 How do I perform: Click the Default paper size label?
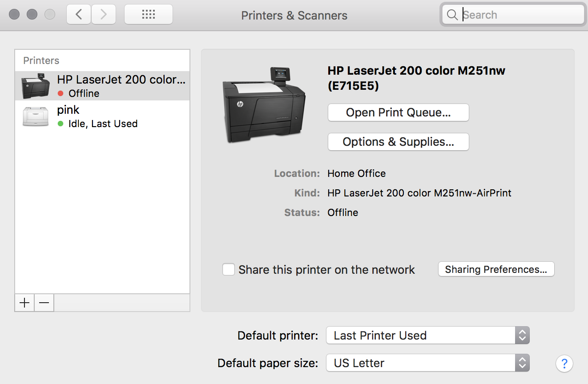click(268, 363)
